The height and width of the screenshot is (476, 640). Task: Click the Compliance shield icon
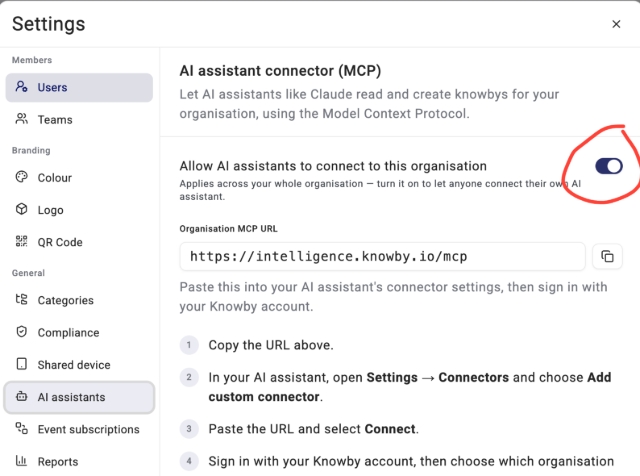[x=21, y=331]
